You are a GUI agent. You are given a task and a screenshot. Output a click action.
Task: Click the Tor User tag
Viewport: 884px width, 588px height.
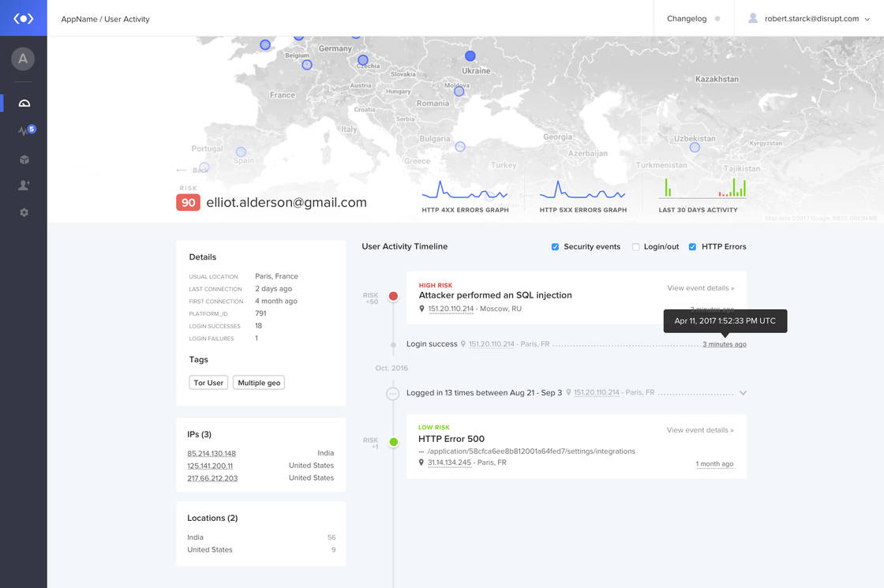[209, 383]
